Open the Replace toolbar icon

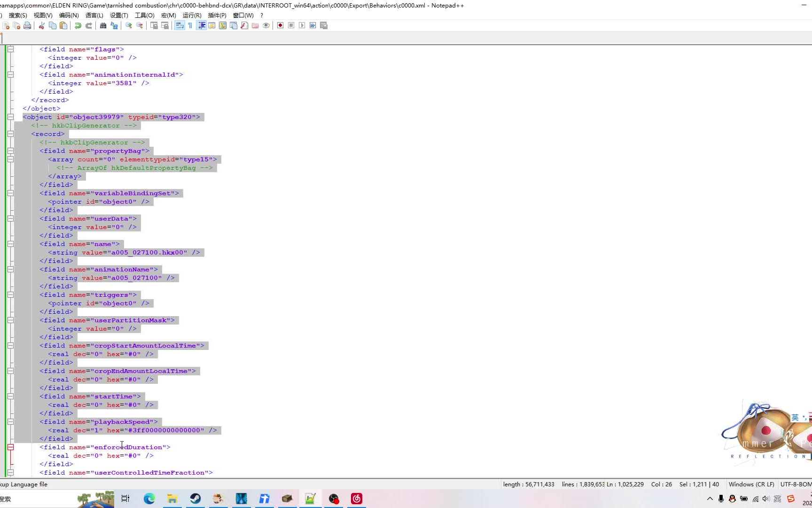[x=114, y=25]
